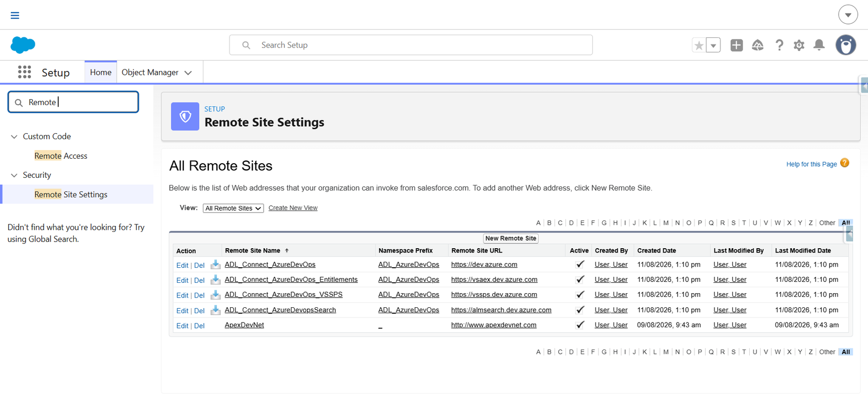Open the hamburger menu at top left

pos(15,15)
